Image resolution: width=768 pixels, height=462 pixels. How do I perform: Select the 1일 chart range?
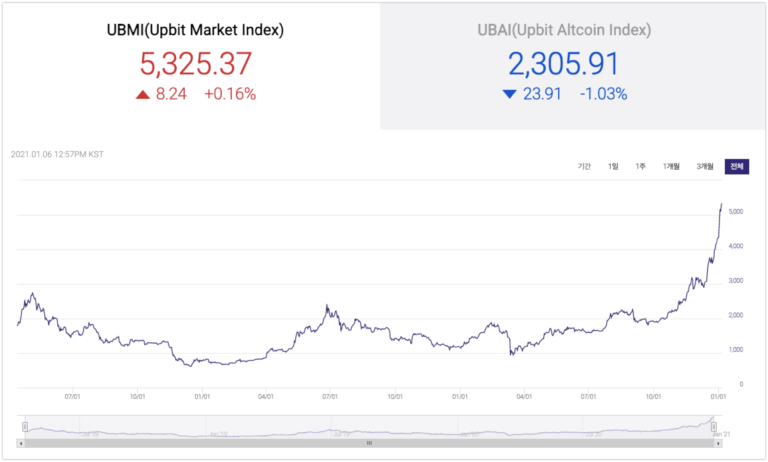(x=613, y=167)
